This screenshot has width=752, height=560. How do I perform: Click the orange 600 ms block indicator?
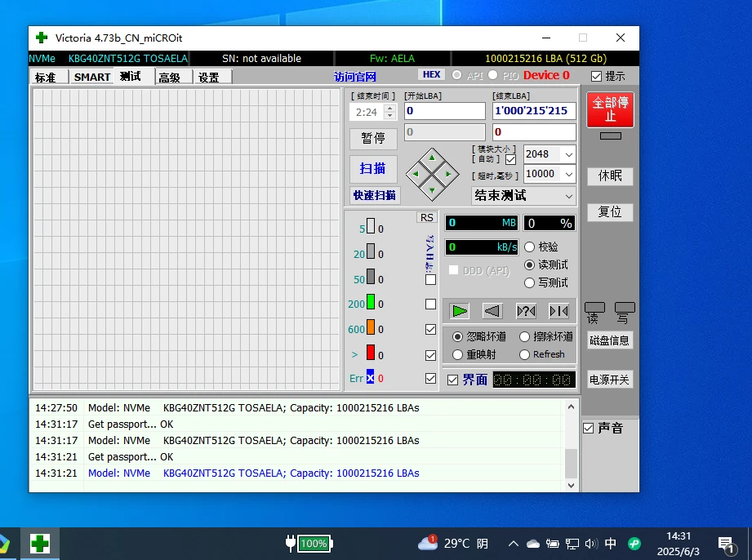370,327
